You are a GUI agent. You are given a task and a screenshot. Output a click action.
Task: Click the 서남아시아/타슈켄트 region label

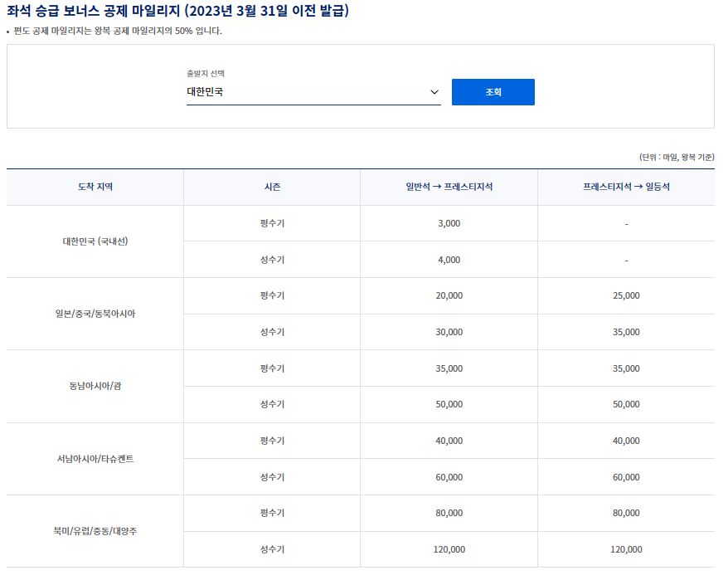coord(94,459)
